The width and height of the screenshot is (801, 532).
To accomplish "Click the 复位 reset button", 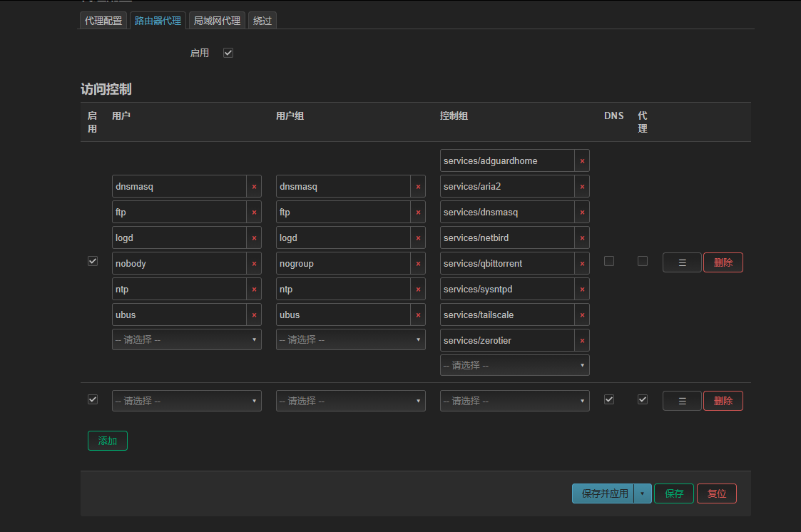I will (x=717, y=493).
